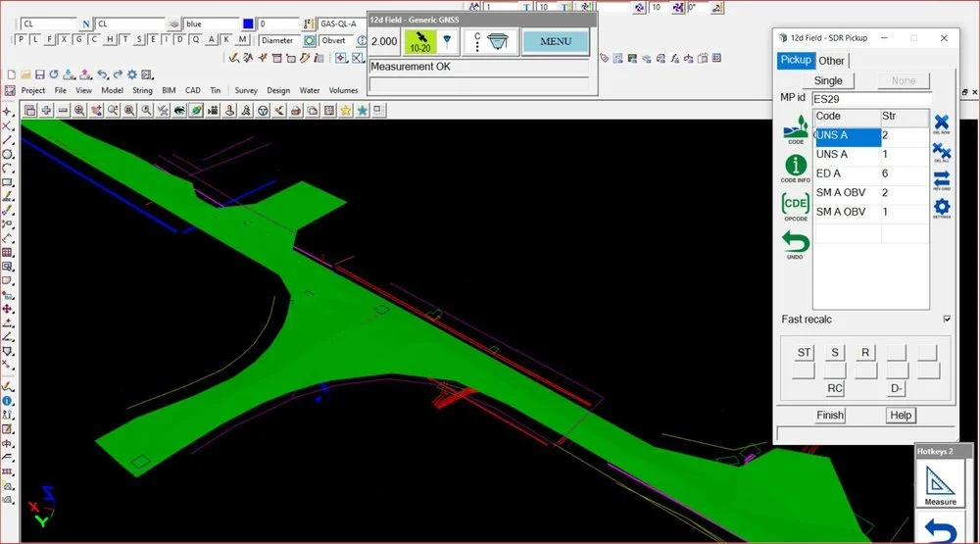Click the undo arrow in main toolbar
The image size is (980, 544).
point(102,74)
